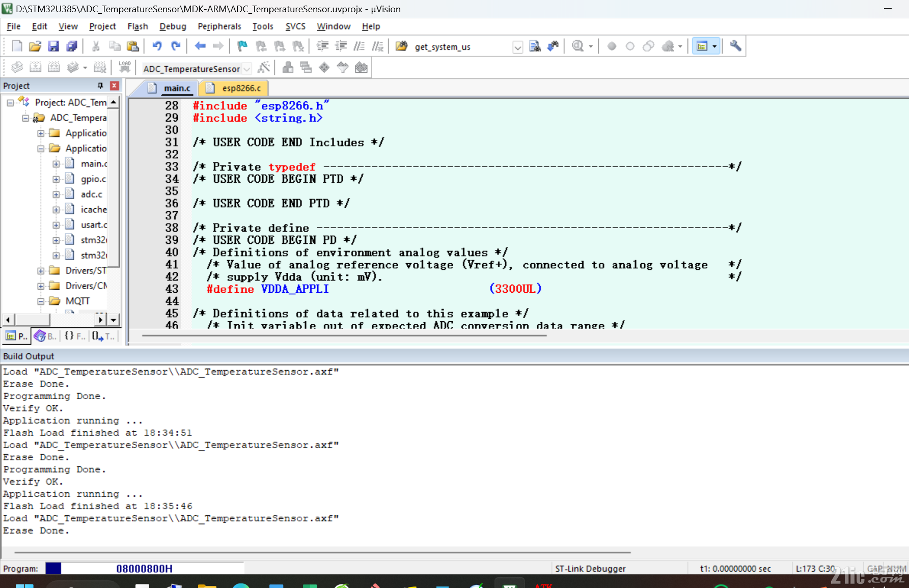
Task: Open the Peripherals menu
Action: pyautogui.click(x=219, y=26)
